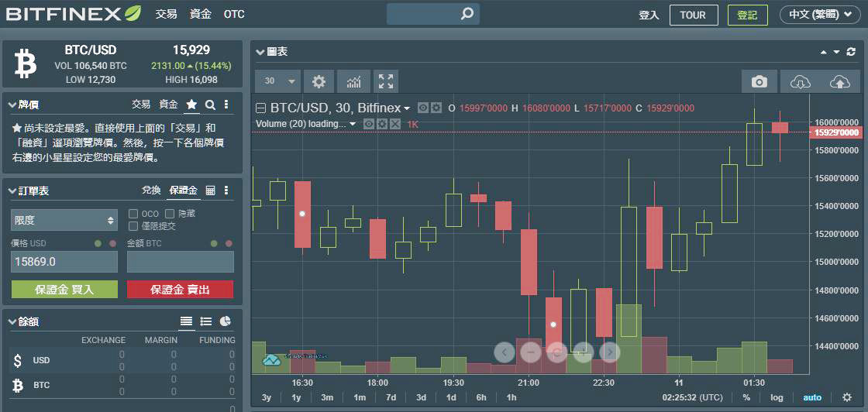Open the 交易 trading menu
Image resolution: width=868 pixels, height=412 pixels.
(166, 14)
